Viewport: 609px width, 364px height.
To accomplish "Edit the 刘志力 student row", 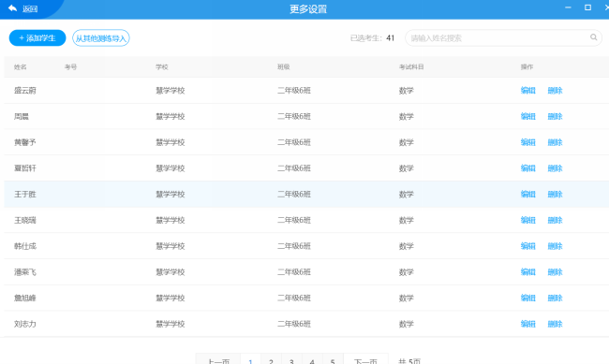I will click(527, 324).
